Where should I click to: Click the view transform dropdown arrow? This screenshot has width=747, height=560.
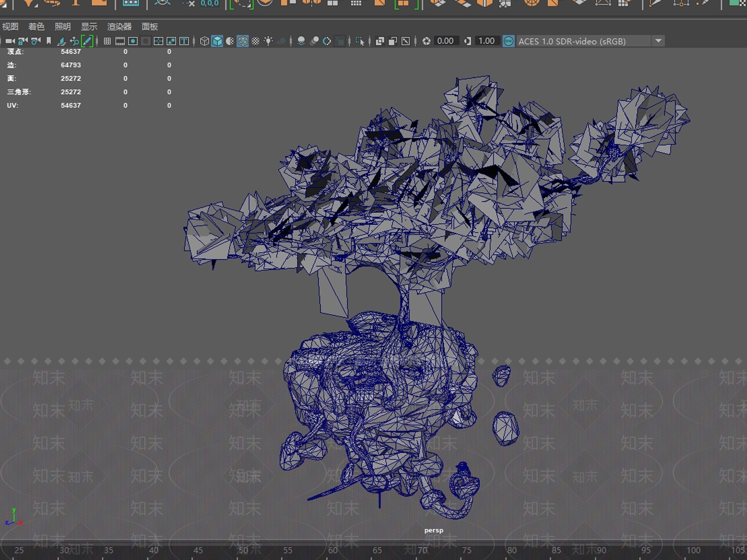pos(658,41)
